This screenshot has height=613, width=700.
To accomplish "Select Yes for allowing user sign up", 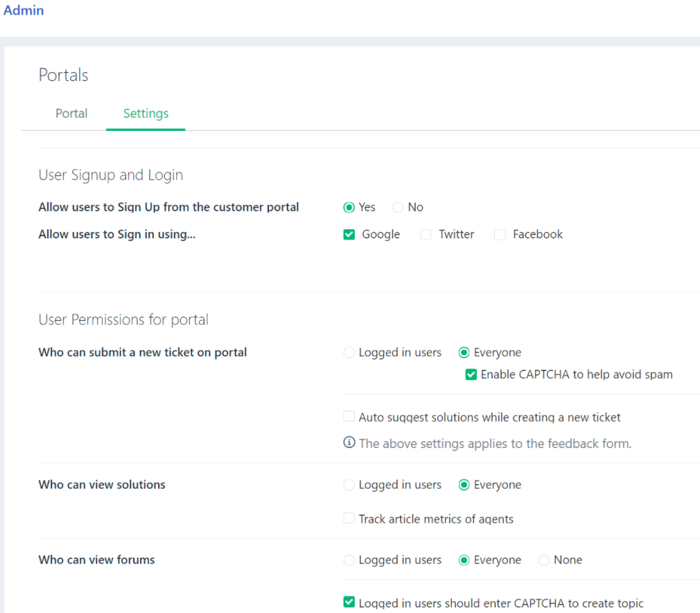I will (x=349, y=208).
